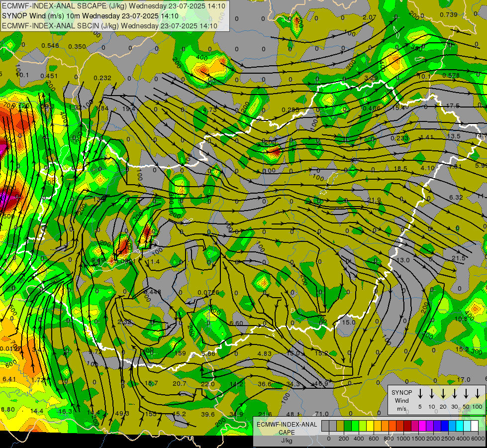
Task: Click the SYNOP Wind m/s legend label
Action: coord(401,400)
